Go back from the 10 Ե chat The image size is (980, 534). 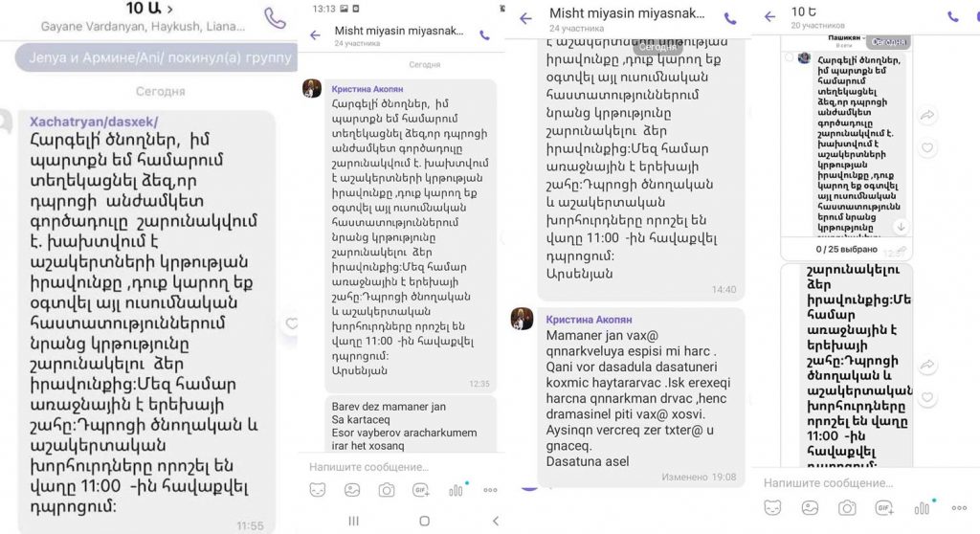[x=769, y=17]
